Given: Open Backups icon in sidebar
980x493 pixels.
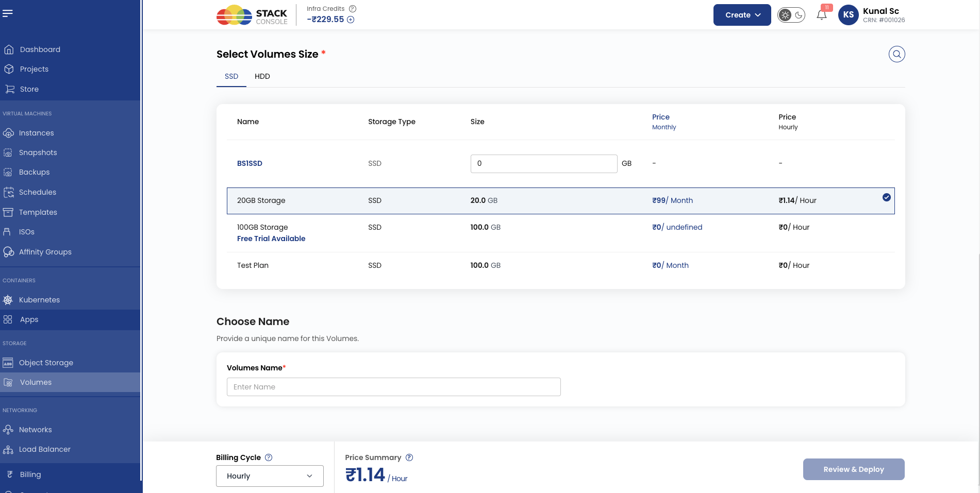Looking at the screenshot, I should click(x=8, y=172).
